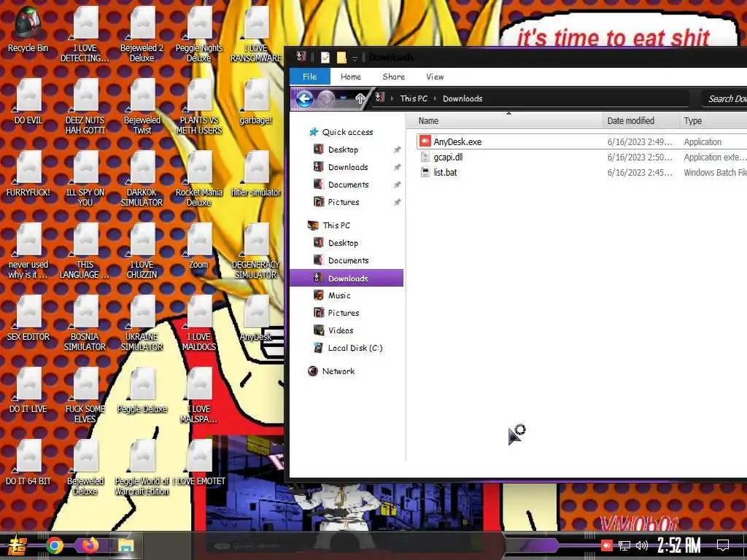Open Local Disk (C:) in navigation pane
Image resolution: width=747 pixels, height=560 pixels.
coord(347,348)
